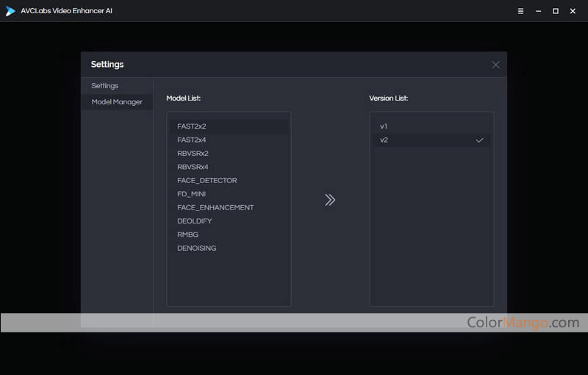
Task: Open the Settings tab in sidebar
Action: [x=105, y=86]
